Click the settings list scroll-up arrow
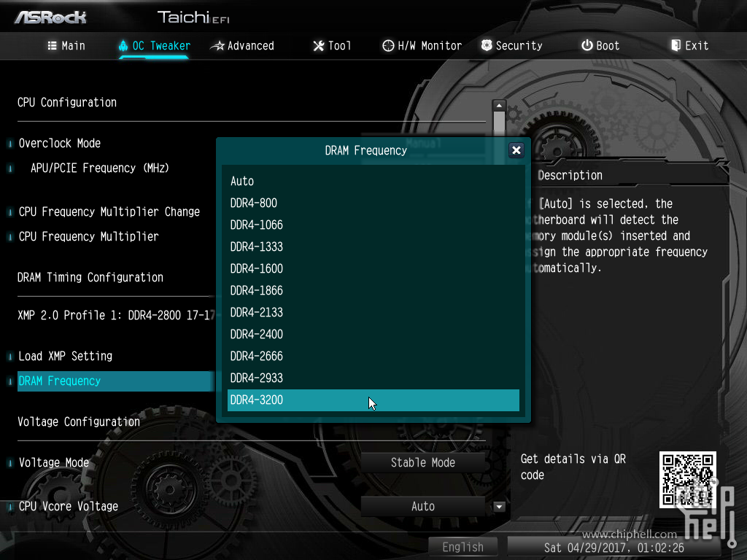Image resolution: width=747 pixels, height=560 pixels. click(499, 105)
